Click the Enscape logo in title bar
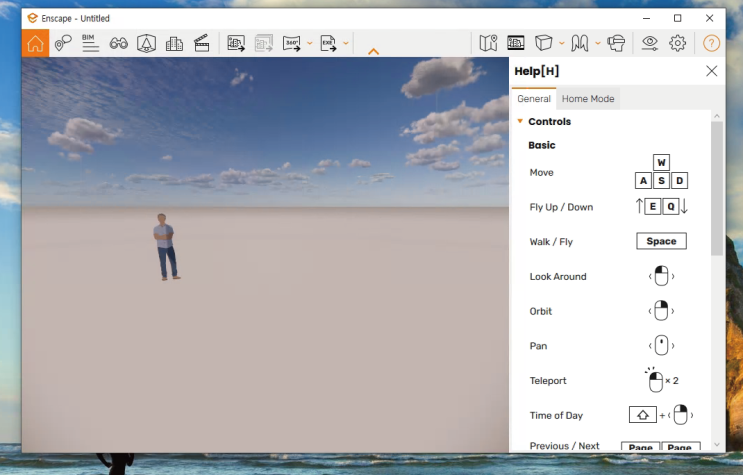The width and height of the screenshot is (743, 475). click(32, 18)
